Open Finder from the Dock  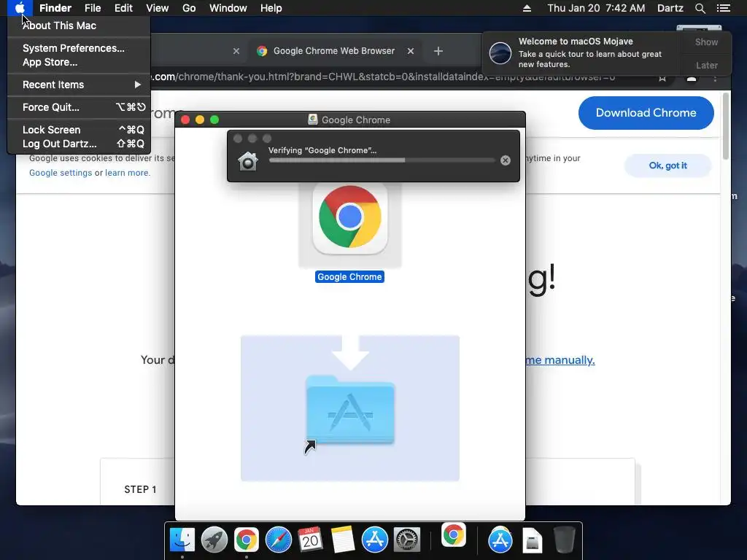point(182,540)
